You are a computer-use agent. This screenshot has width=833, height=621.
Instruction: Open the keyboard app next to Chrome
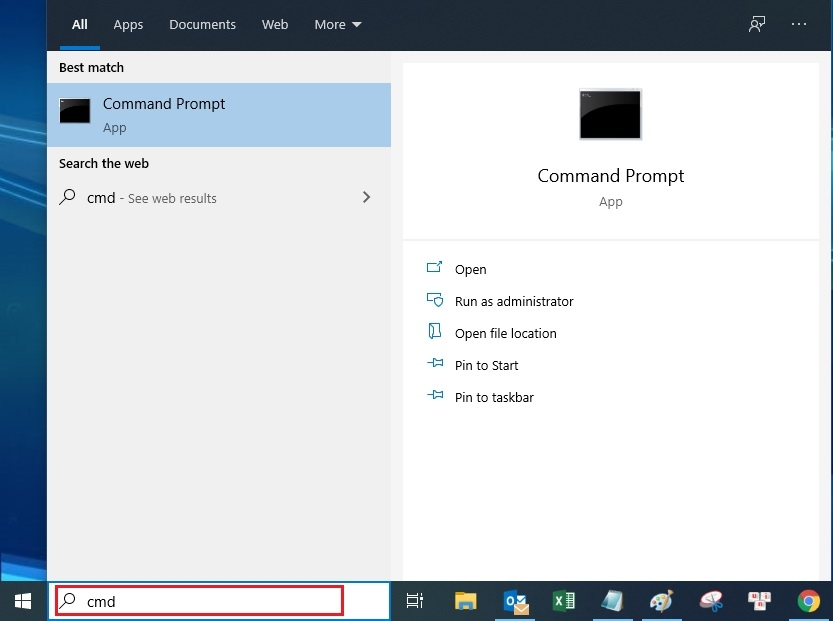pos(760,601)
